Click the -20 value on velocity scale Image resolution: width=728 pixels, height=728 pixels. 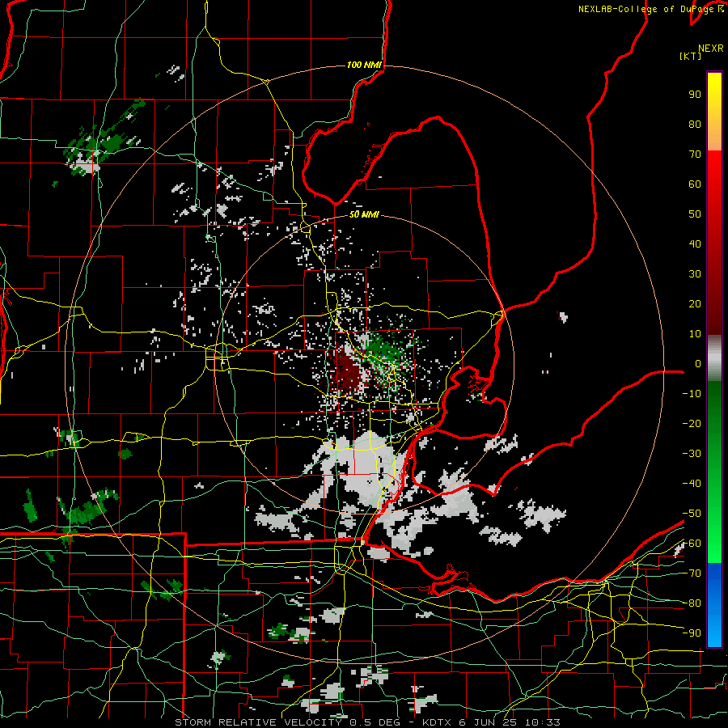pyautogui.click(x=692, y=424)
